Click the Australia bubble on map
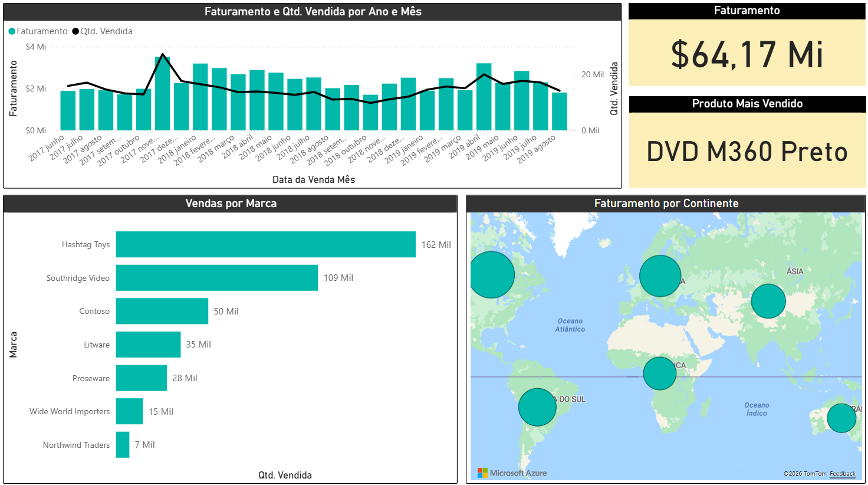This screenshot has height=485, width=868. (x=841, y=418)
